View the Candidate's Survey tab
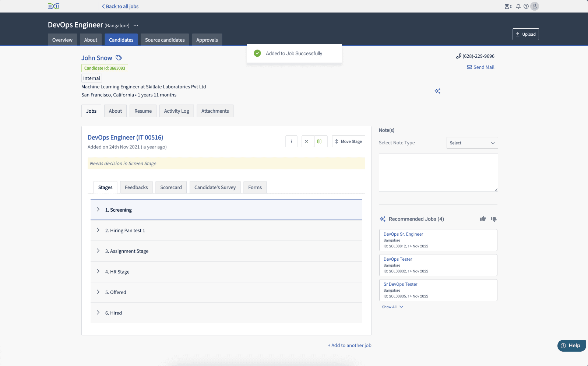The height and width of the screenshot is (366, 588). (x=215, y=187)
